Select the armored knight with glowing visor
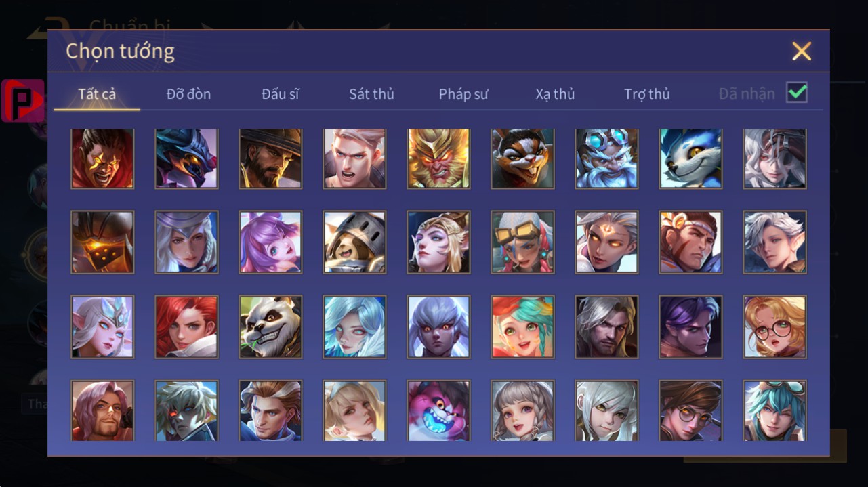Image resolution: width=868 pixels, height=487 pixels. [x=102, y=242]
